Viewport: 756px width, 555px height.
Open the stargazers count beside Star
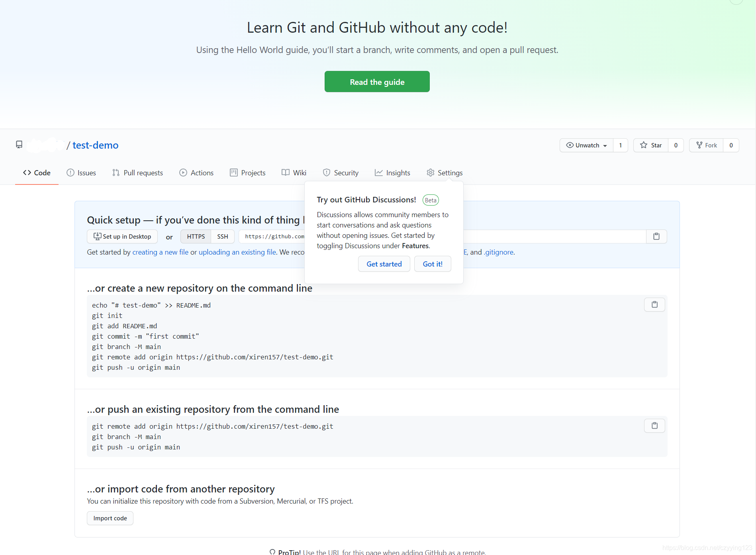[x=676, y=145]
